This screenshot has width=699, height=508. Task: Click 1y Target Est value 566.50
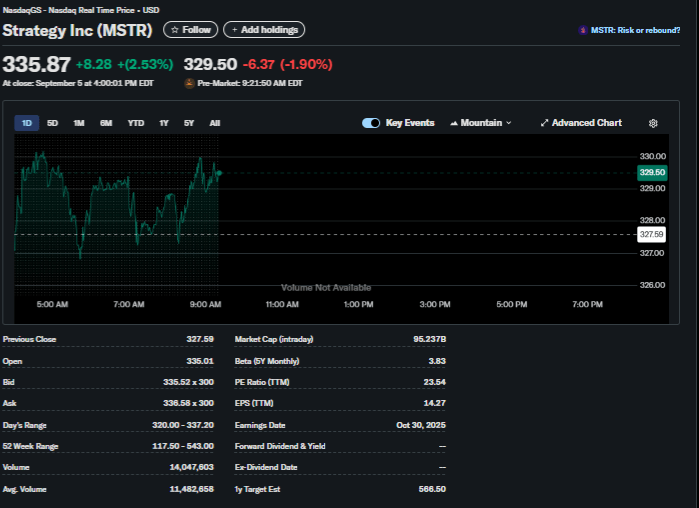pyautogui.click(x=432, y=489)
